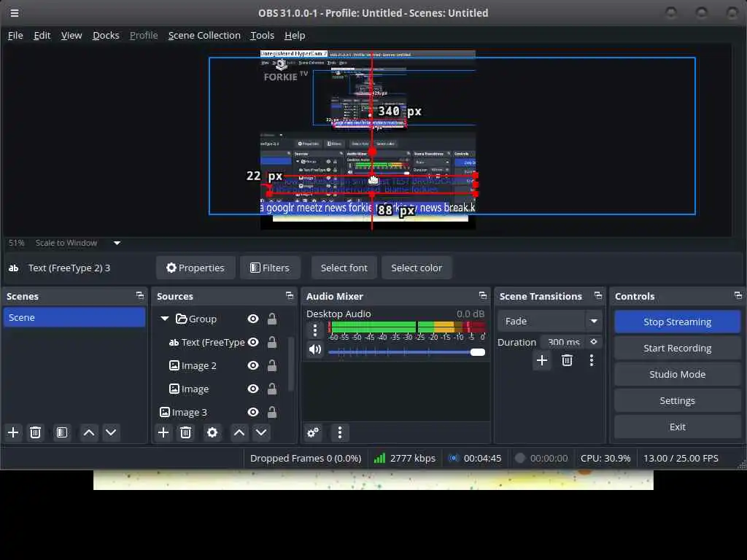Move the scene up with the Scenes arrow

(88, 432)
